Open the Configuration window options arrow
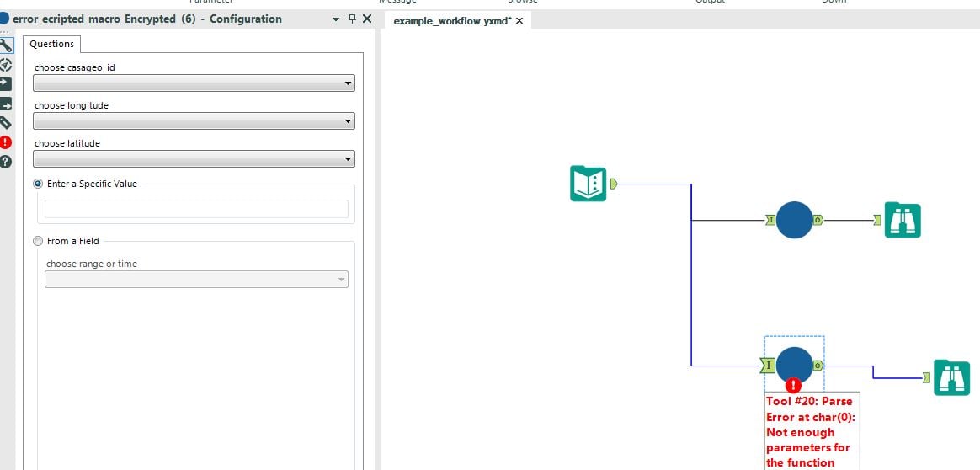This screenshot has width=980, height=470. [x=337, y=19]
